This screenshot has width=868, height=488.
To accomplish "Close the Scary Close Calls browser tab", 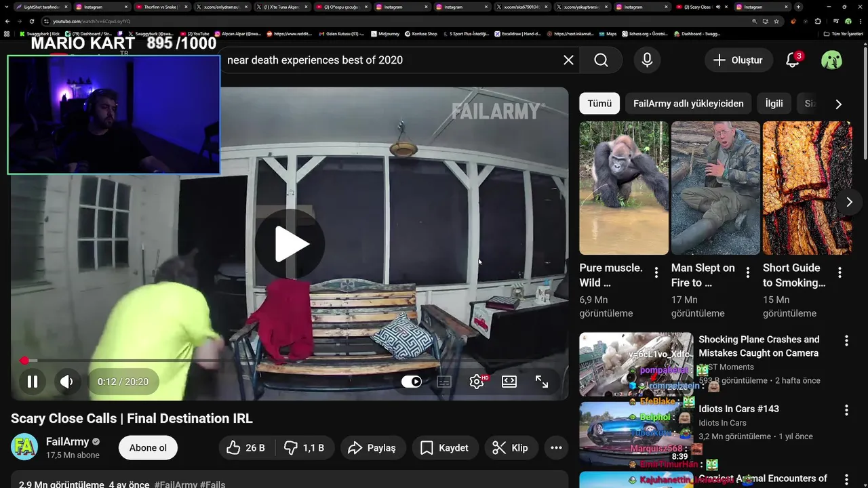I will [x=726, y=7].
